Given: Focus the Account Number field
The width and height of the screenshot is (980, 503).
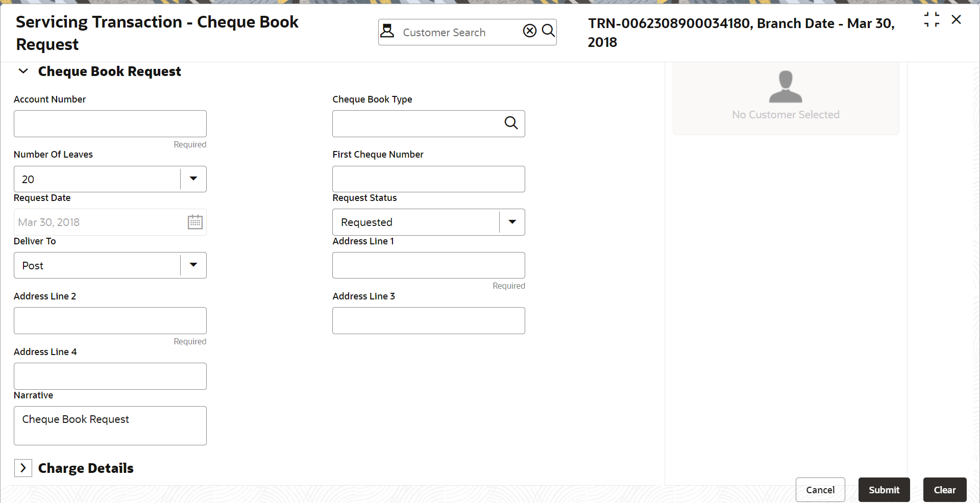Looking at the screenshot, I should tap(110, 123).
